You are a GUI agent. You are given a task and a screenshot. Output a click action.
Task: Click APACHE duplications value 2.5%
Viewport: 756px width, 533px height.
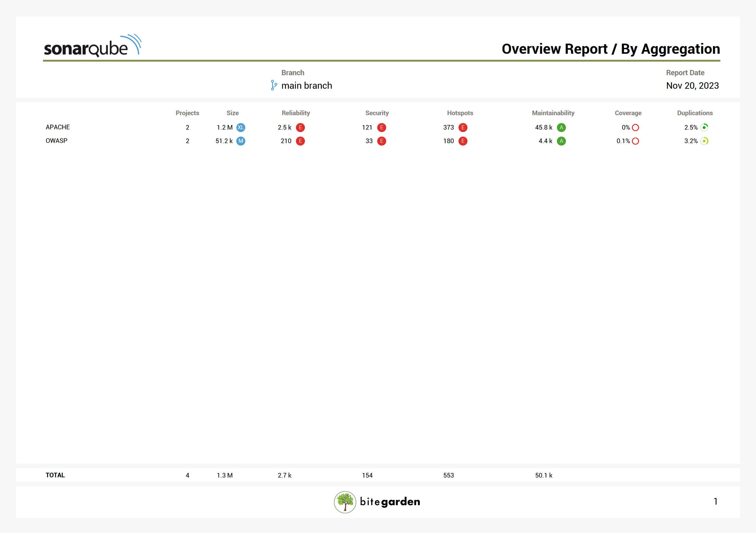[x=691, y=127]
